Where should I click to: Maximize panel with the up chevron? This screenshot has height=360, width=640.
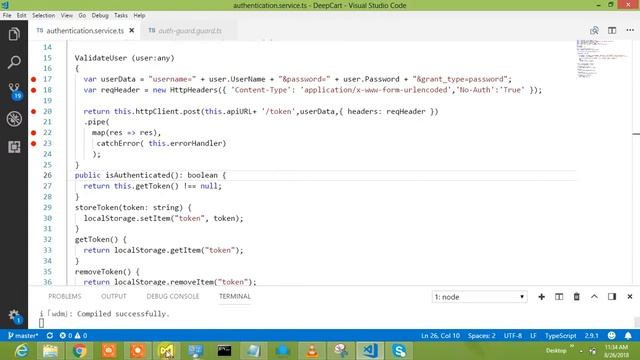(594, 297)
